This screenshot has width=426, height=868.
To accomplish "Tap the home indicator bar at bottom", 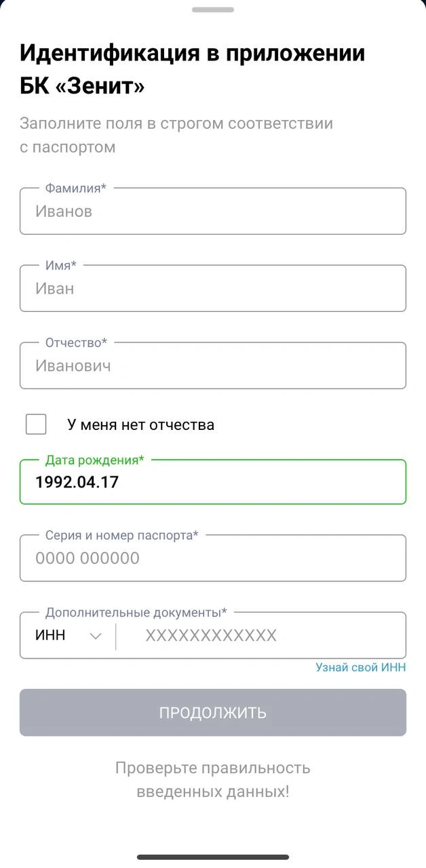I will tap(212, 856).
